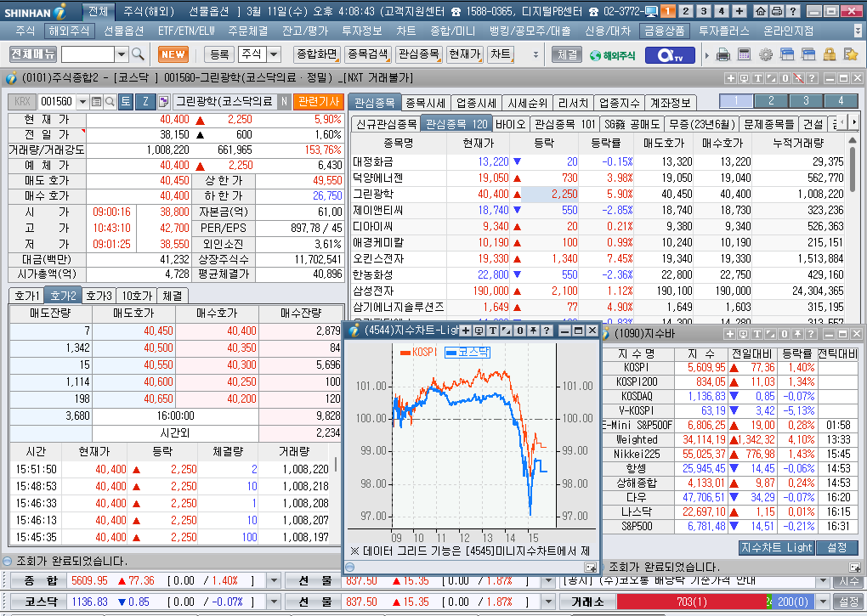Toggle KOSPI series in index chart legend
The image size is (867, 616).
418,352
